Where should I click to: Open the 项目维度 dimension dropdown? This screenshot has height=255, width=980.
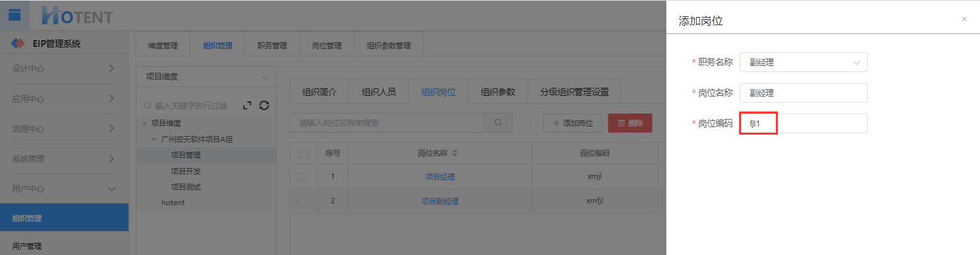click(x=206, y=77)
